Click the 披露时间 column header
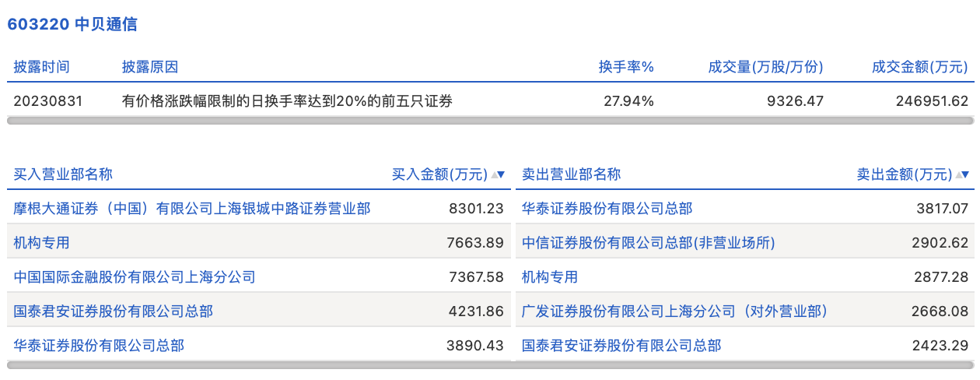This screenshot has width=980, height=380. coord(41,67)
